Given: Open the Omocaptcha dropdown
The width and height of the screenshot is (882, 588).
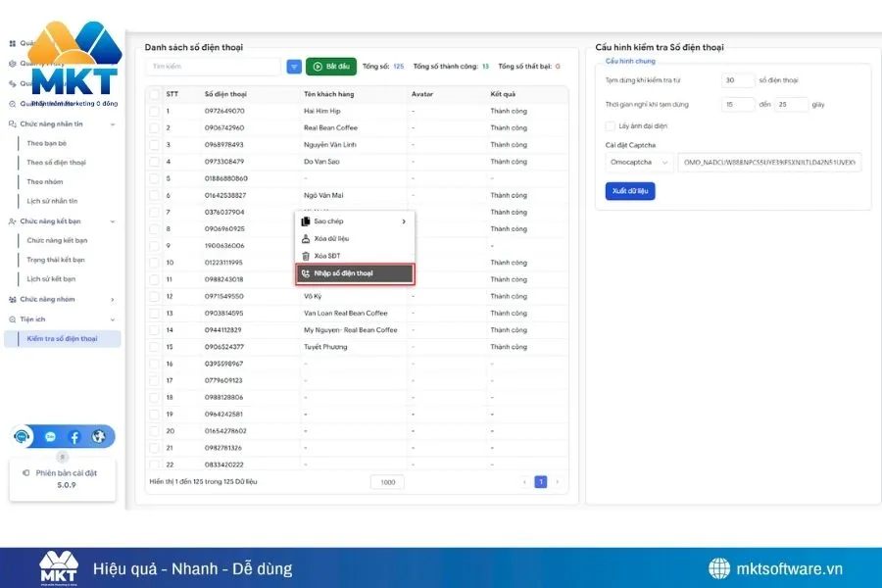Looking at the screenshot, I should click(639, 163).
